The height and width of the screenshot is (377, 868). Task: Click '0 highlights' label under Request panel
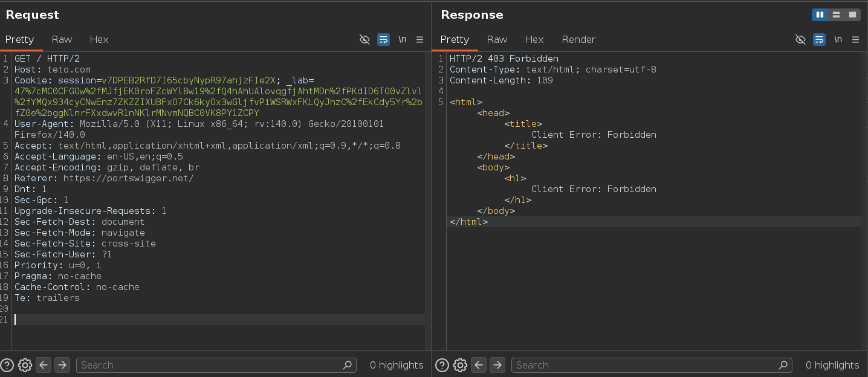397,365
